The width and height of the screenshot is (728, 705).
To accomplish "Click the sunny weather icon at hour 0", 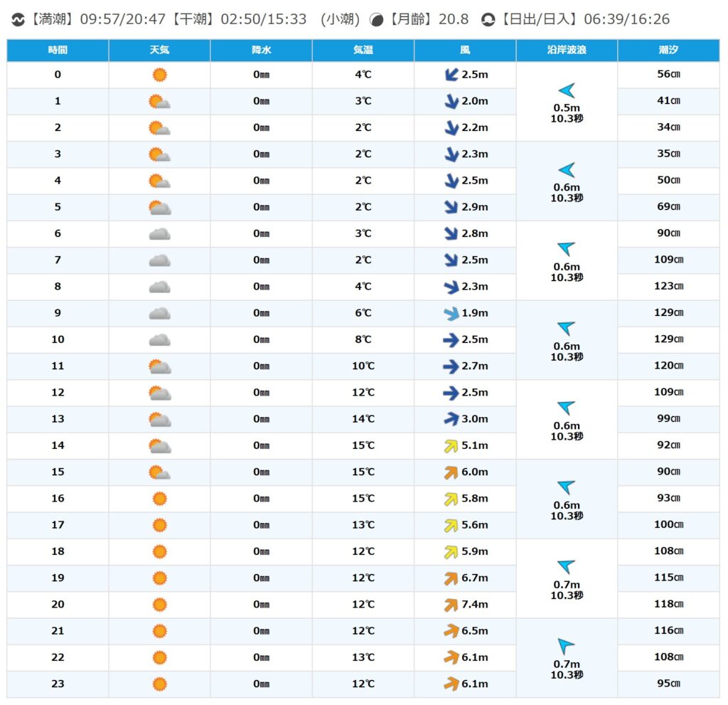I will (159, 75).
